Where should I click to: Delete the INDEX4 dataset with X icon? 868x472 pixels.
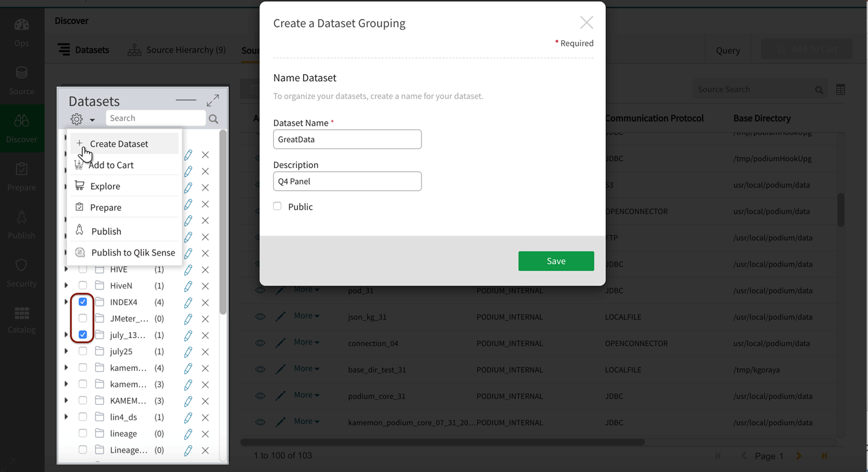(x=205, y=303)
